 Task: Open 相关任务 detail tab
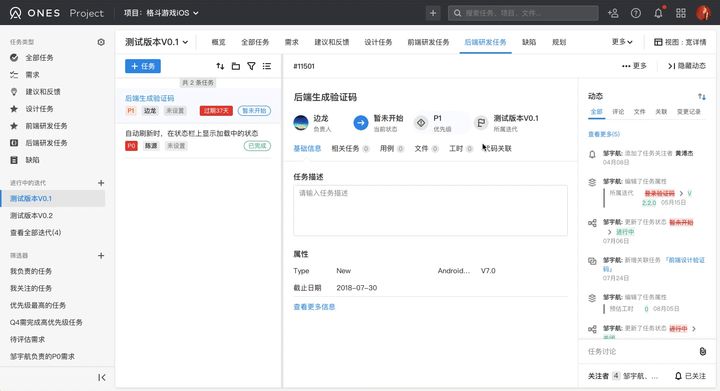point(350,148)
